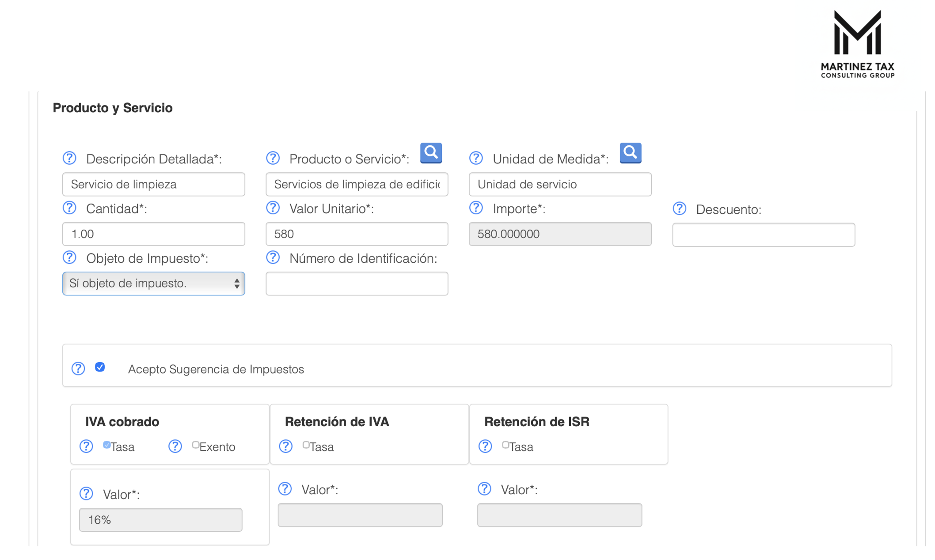
Task: Check the Exento option under IVA cobrado
Action: pyautogui.click(x=195, y=445)
